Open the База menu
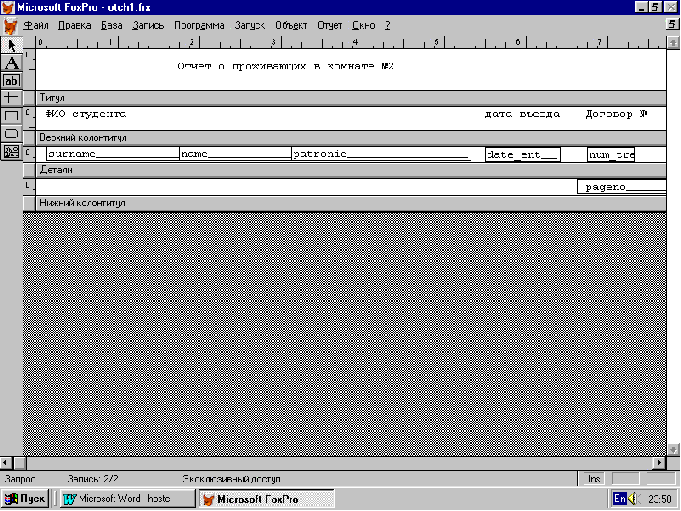 (x=112, y=26)
